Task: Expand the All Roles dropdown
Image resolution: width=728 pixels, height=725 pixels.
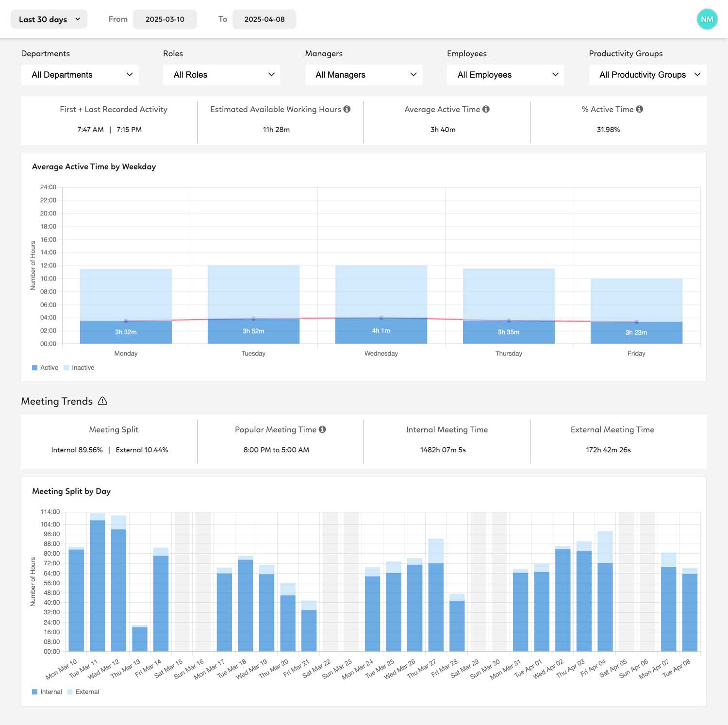Action: point(221,75)
